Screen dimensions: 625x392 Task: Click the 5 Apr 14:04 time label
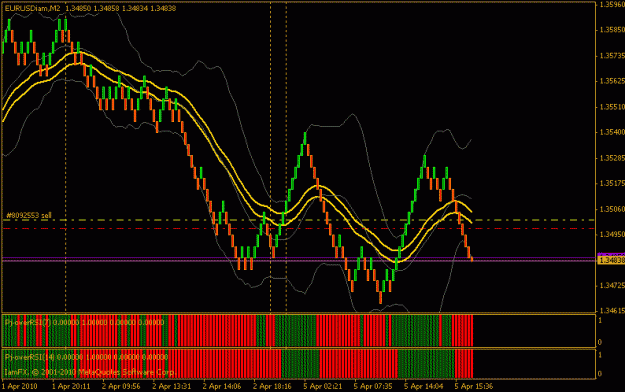(x=423, y=386)
